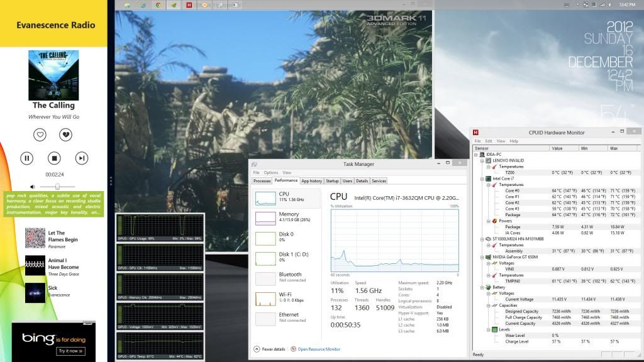
Task: Select the Disk 0 performance item
Action: pos(287,238)
